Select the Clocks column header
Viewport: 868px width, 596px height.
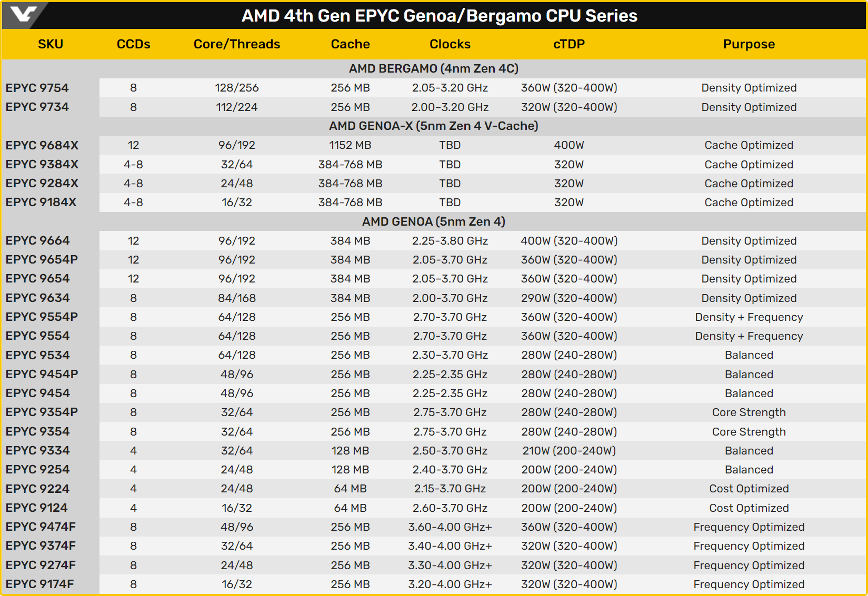pos(450,44)
